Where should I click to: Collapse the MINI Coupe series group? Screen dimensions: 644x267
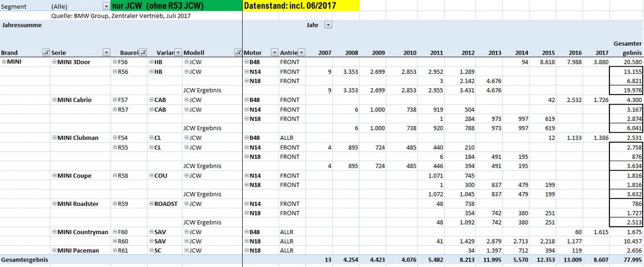[x=54, y=176]
